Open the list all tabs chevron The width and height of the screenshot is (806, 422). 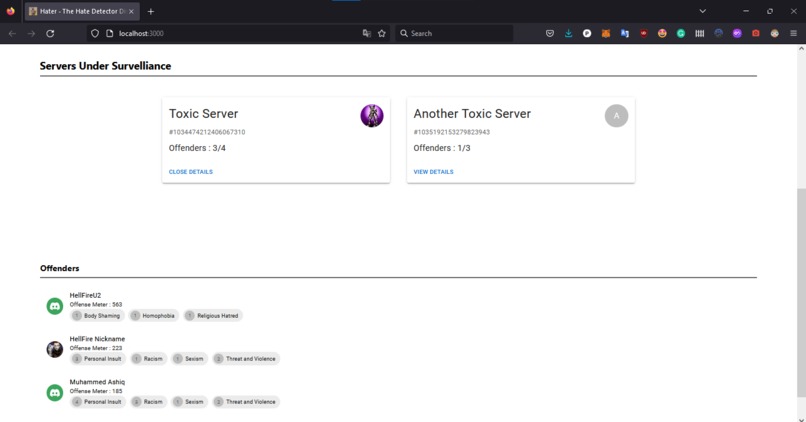pos(703,11)
